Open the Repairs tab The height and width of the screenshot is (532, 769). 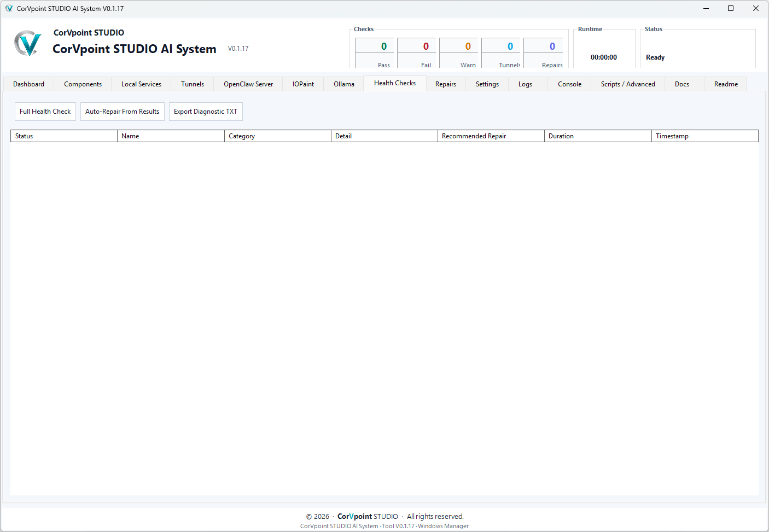coord(446,84)
